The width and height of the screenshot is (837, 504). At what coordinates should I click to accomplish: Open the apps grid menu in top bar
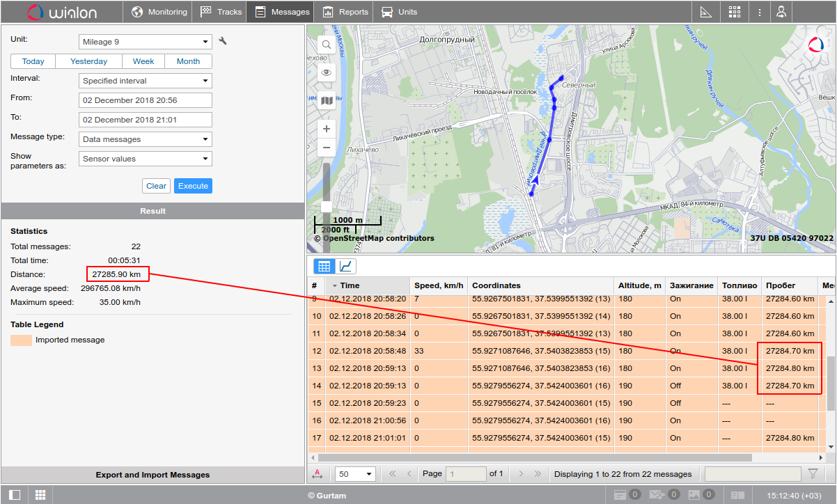pyautogui.click(x=735, y=12)
